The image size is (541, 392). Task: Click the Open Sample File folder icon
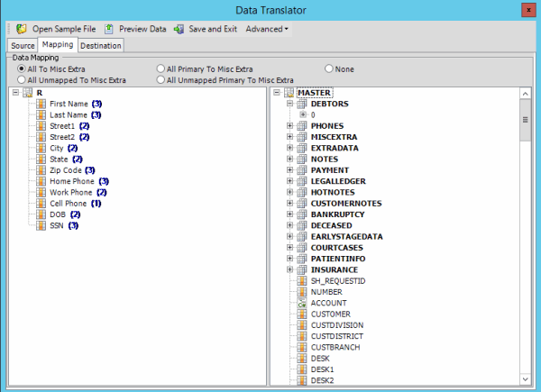click(x=22, y=29)
